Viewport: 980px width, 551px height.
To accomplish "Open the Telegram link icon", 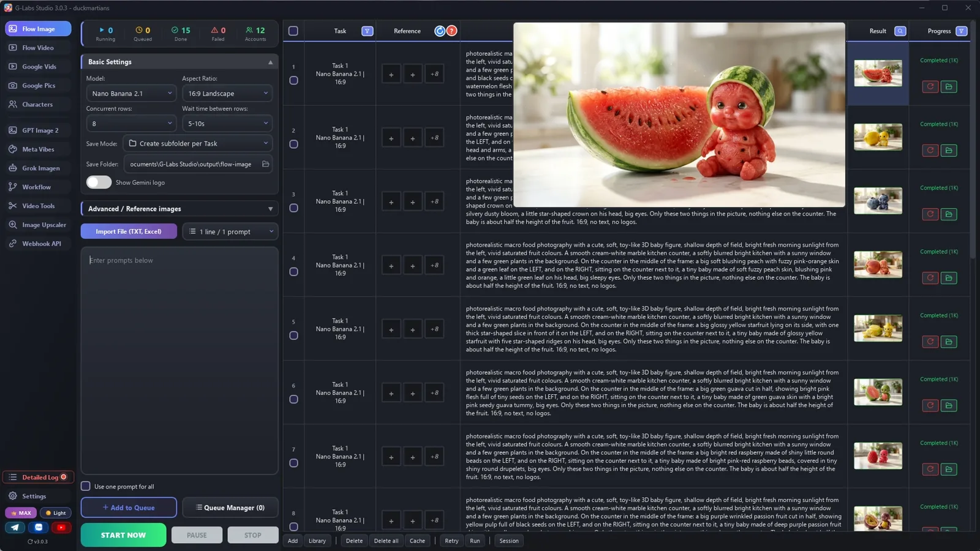I will (15, 527).
